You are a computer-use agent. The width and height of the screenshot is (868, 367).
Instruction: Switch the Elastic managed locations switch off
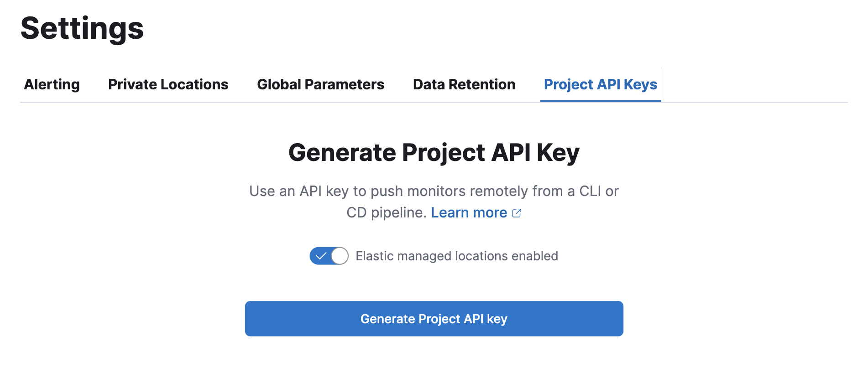(329, 256)
